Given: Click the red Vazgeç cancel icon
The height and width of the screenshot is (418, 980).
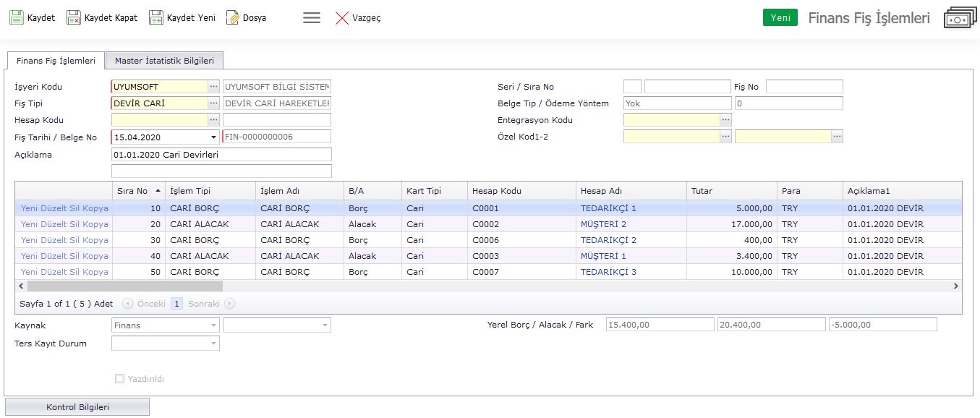Looking at the screenshot, I should pyautogui.click(x=342, y=18).
